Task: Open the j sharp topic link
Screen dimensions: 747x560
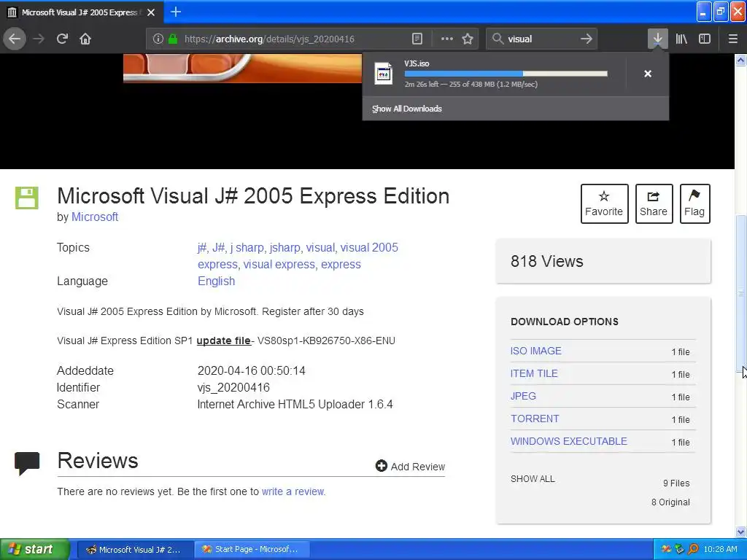Action: 247,248
